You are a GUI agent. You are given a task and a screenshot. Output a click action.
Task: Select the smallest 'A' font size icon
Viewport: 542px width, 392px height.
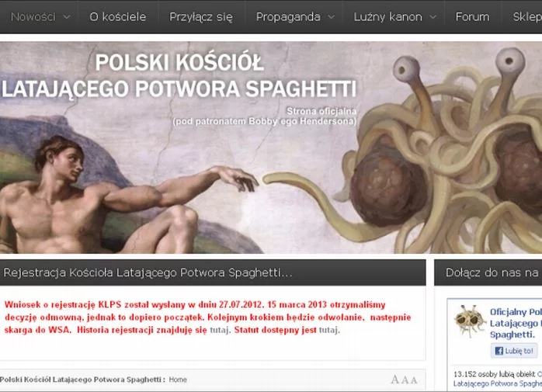tap(414, 380)
